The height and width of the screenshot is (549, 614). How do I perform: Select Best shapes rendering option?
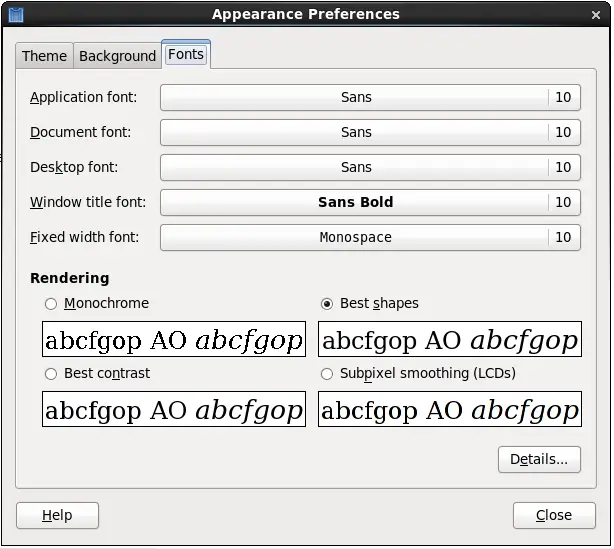tap(327, 303)
